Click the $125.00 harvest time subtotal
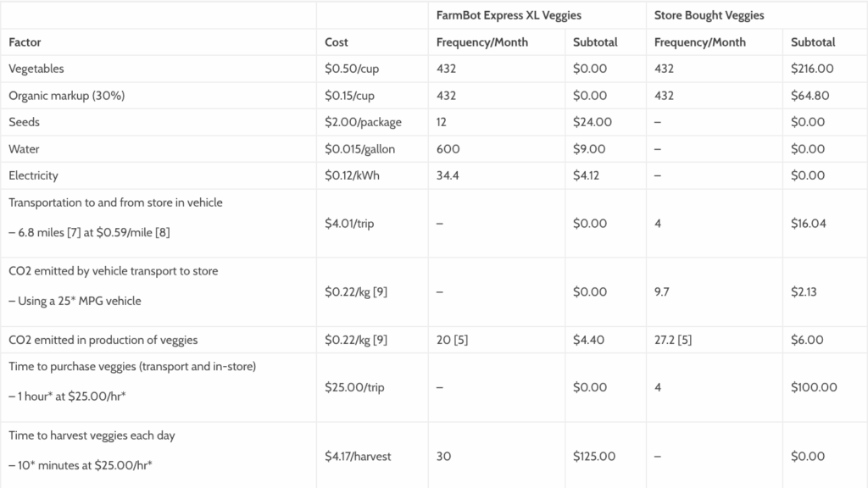 click(x=594, y=457)
